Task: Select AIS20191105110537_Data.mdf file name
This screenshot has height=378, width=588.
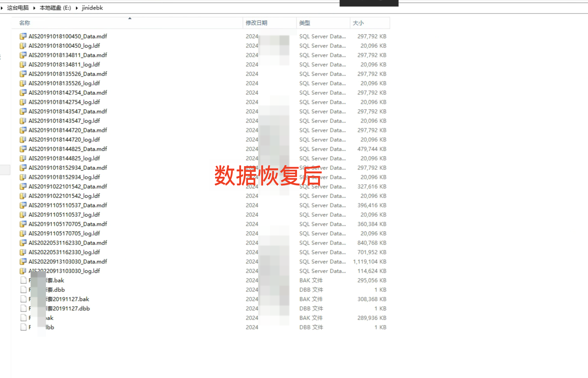Action: [68, 205]
